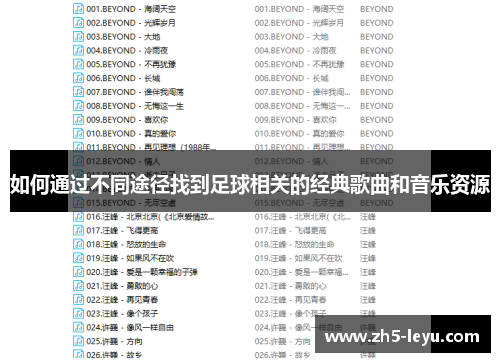The height and width of the screenshot is (362, 500).
Task: Select file name 009.BEYOND - 喜欢你 in left column
Action: [127, 120]
